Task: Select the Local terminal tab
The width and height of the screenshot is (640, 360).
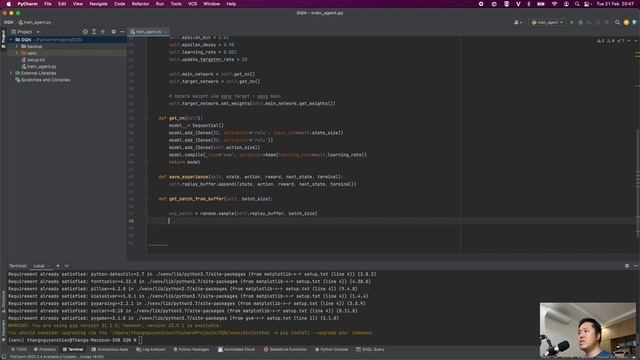Action: 39,266
